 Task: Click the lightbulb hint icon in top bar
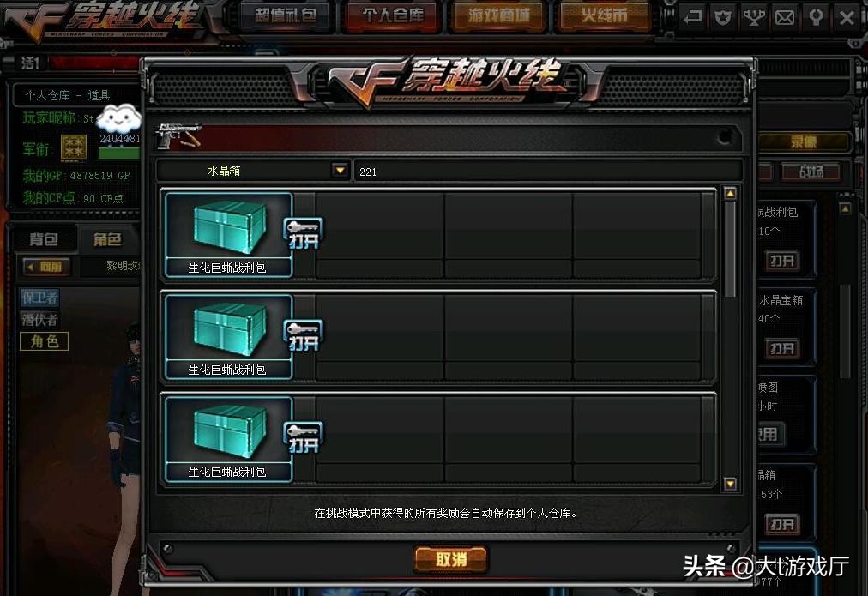click(816, 18)
